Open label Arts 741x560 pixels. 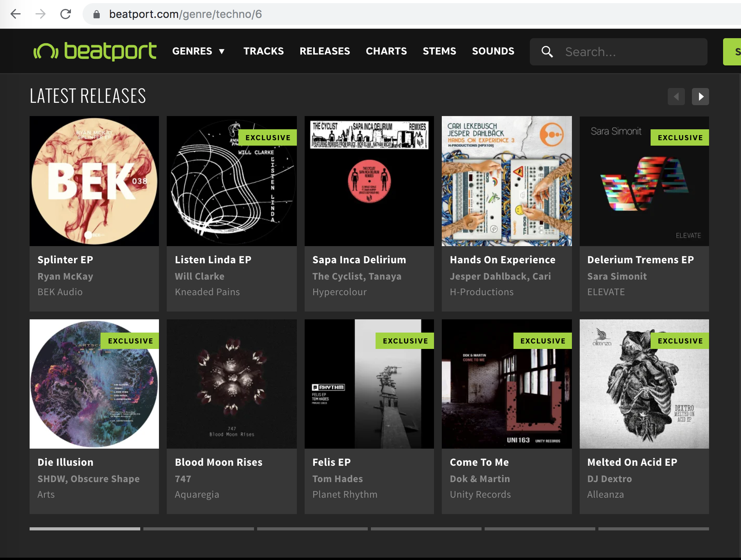tap(46, 495)
